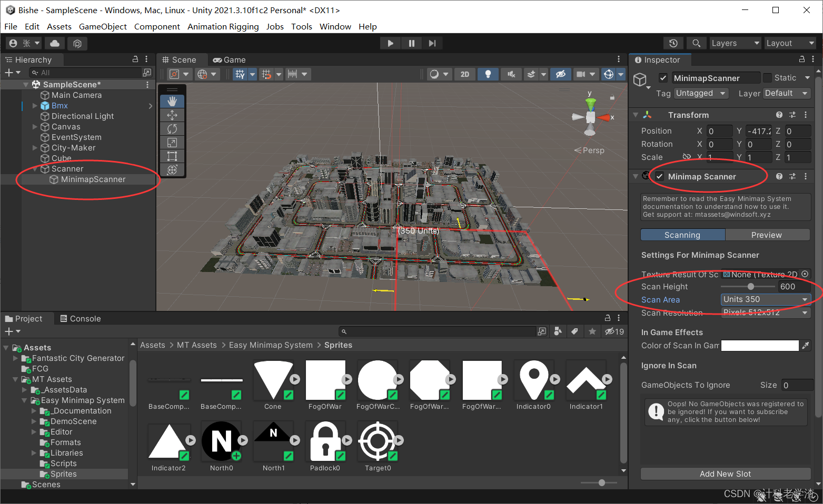
Task: Collapse the SampleScene hierarchy expander
Action: pyautogui.click(x=25, y=84)
